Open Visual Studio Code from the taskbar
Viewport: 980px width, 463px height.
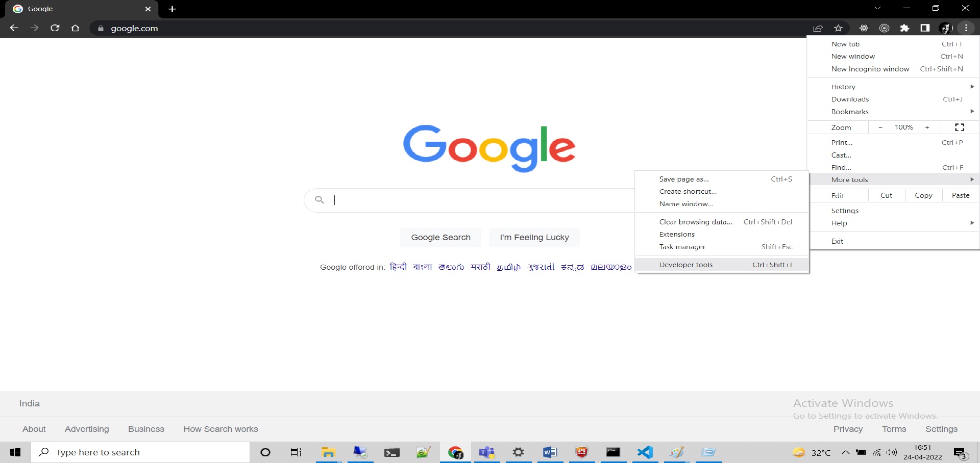pos(645,452)
